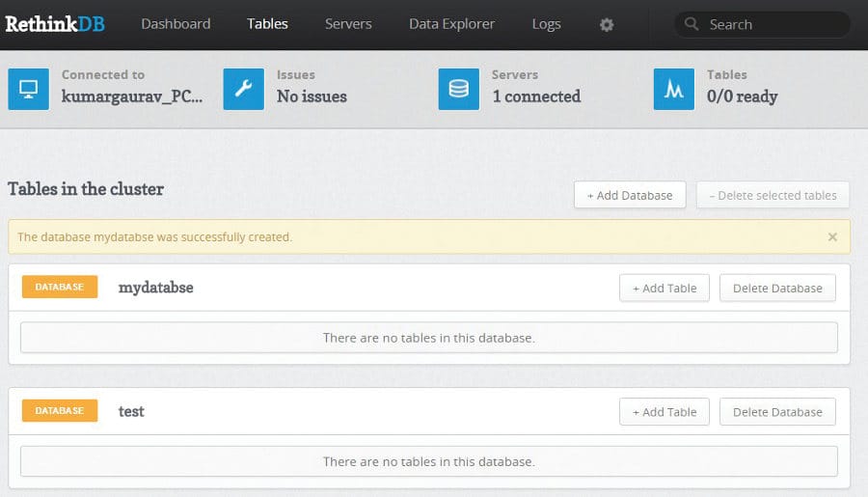The width and height of the screenshot is (868, 497).
Task: Dismiss the database created notification
Action: point(832,237)
